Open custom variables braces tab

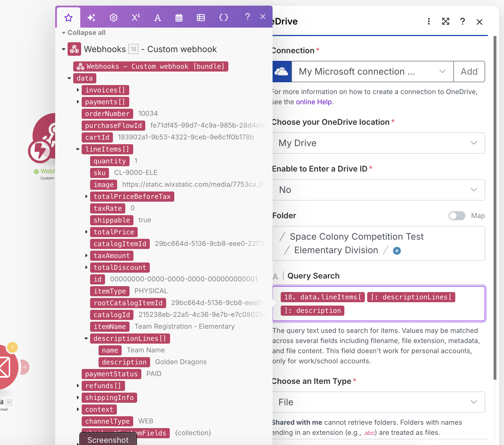coord(224,18)
